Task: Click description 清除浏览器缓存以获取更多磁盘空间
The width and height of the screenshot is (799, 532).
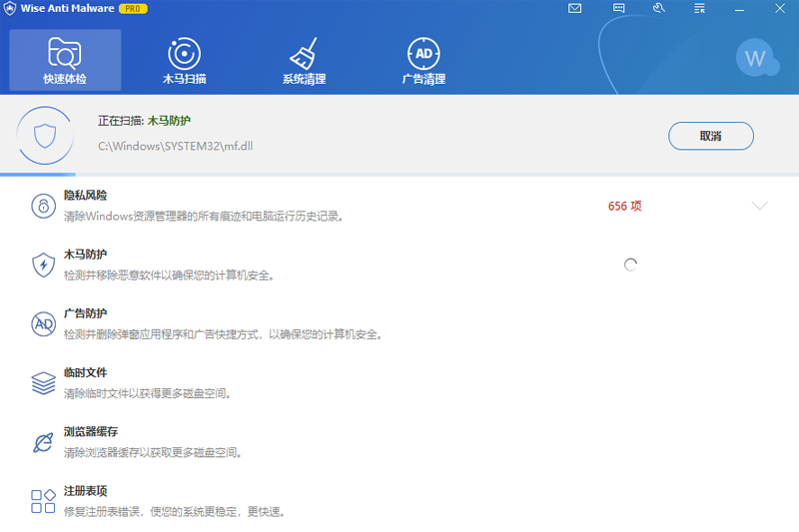Action: [x=153, y=452]
